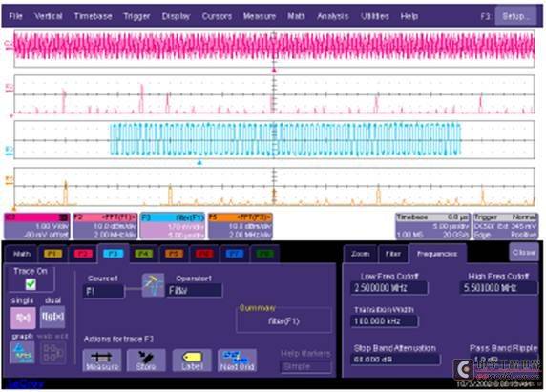Click the Setup... button at top right

coord(515,16)
